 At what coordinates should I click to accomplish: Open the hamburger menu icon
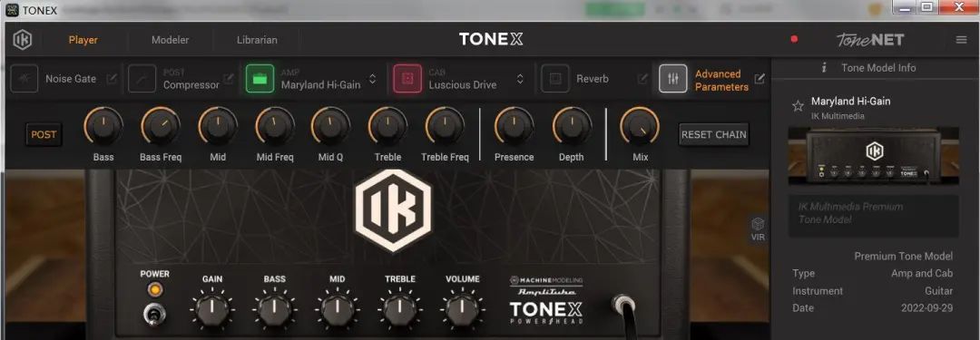961,40
